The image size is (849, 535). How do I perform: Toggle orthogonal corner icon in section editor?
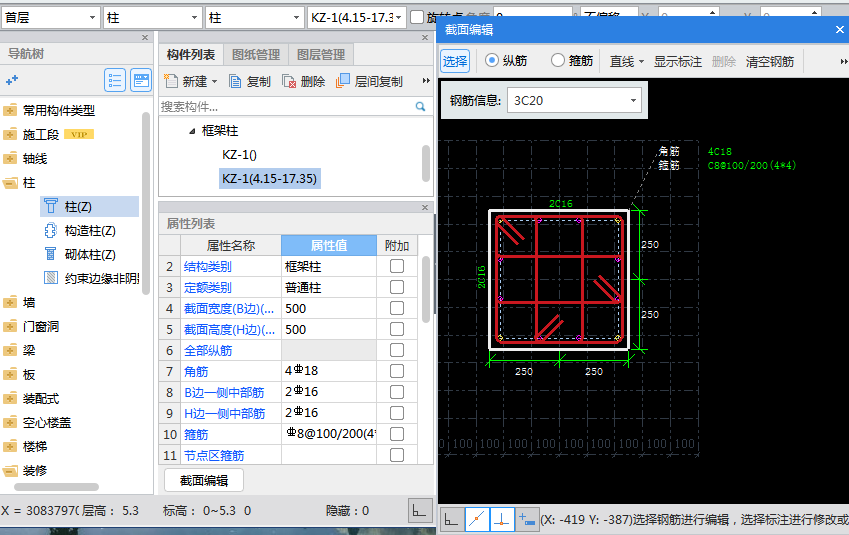click(451, 520)
